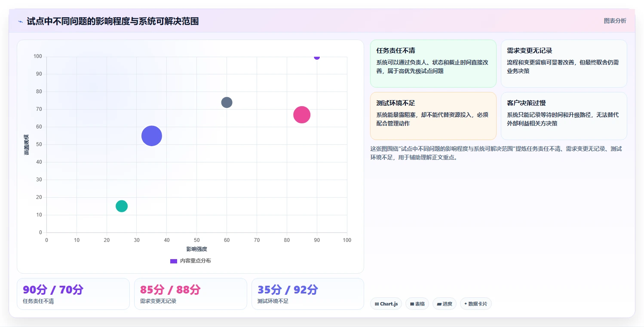The image size is (644, 327).
Task: Click the 85分 / 88分 stat card
Action: point(190,294)
